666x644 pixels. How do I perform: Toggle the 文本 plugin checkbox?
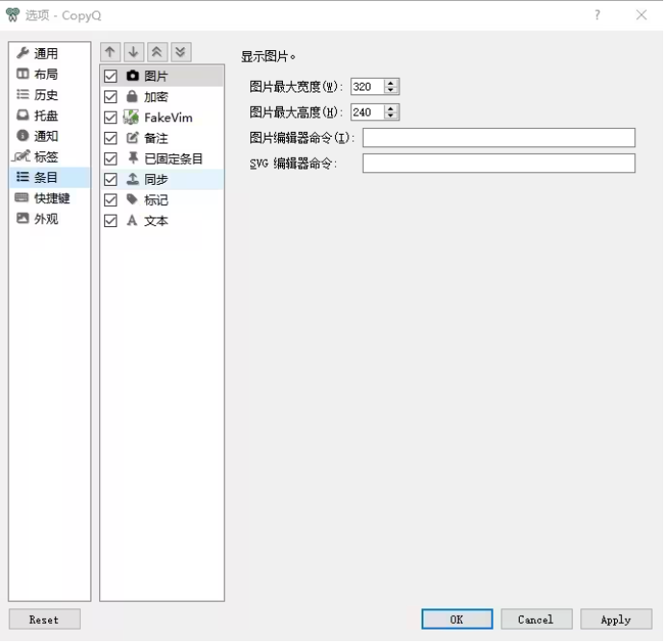[111, 220]
